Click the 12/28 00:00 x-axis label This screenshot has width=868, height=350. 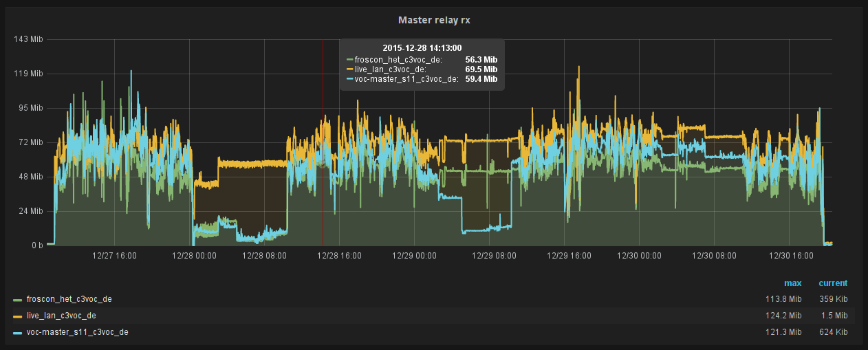(x=194, y=255)
